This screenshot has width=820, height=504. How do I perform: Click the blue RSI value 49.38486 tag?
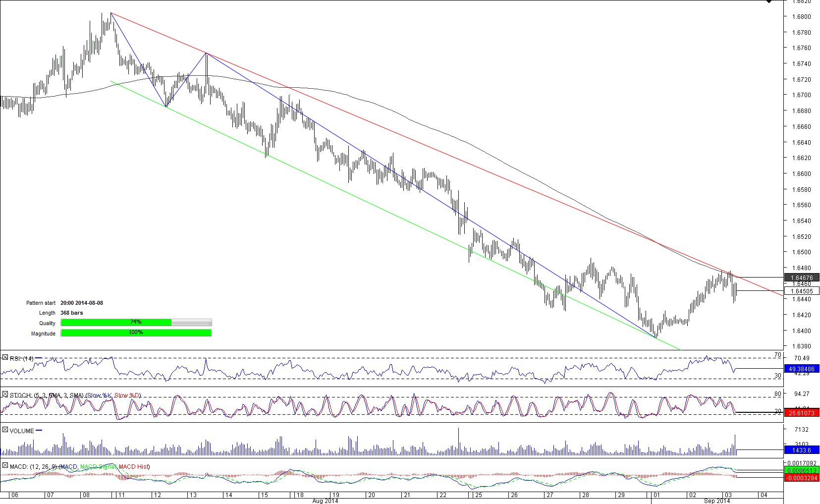802,369
